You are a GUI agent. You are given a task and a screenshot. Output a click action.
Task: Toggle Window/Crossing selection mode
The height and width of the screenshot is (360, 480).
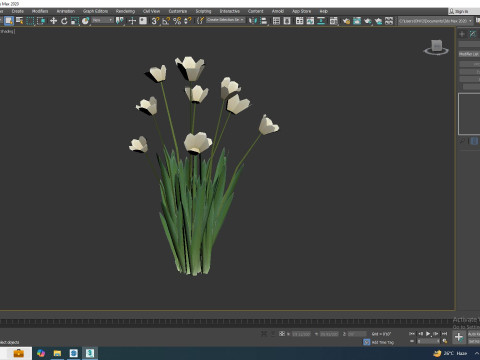(x=41, y=21)
